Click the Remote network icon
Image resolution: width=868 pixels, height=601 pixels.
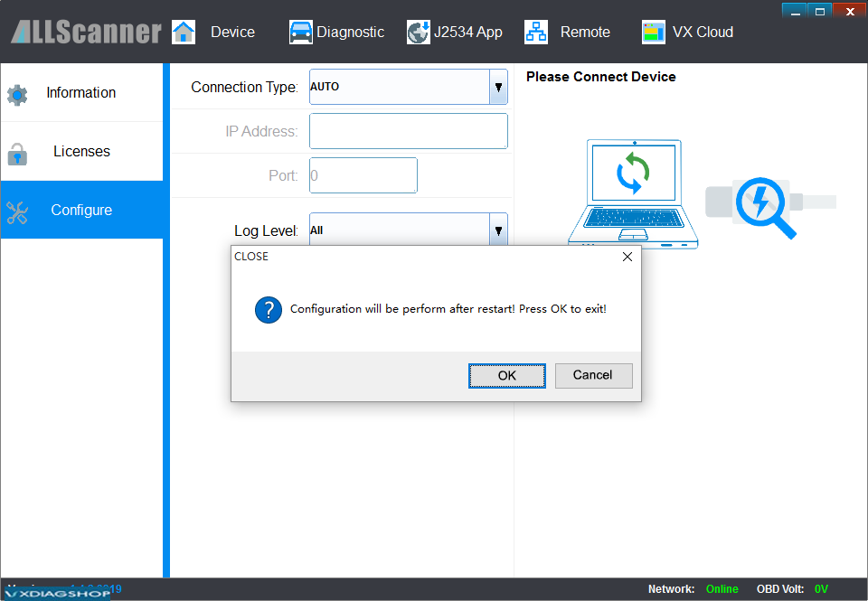[x=536, y=33]
